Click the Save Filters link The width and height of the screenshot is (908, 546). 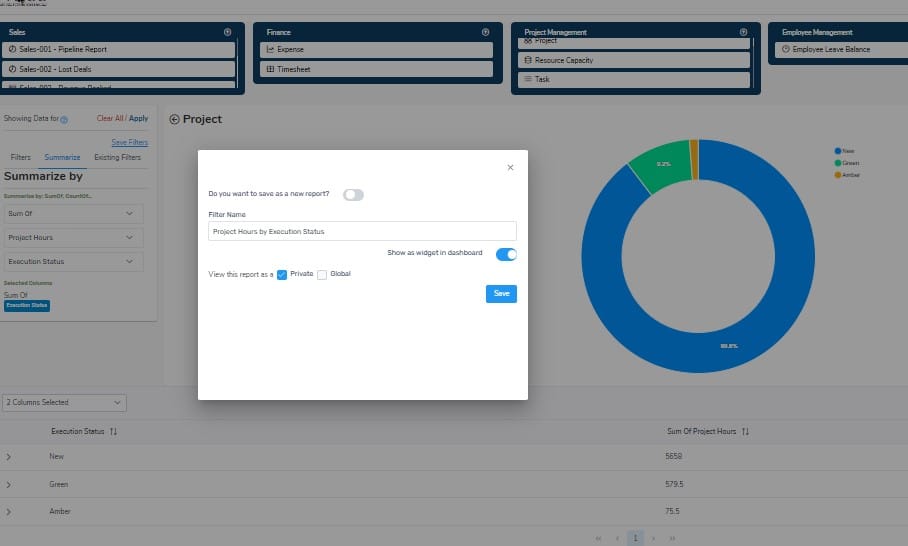pyautogui.click(x=130, y=142)
